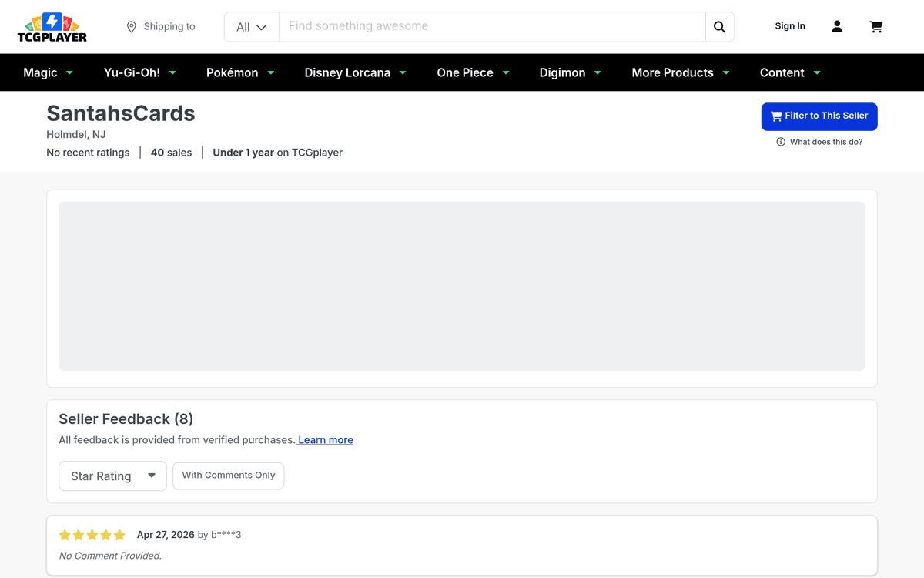The image size is (924, 578).
Task: Click the Under 1 year on TCGplayer text
Action: point(278,153)
